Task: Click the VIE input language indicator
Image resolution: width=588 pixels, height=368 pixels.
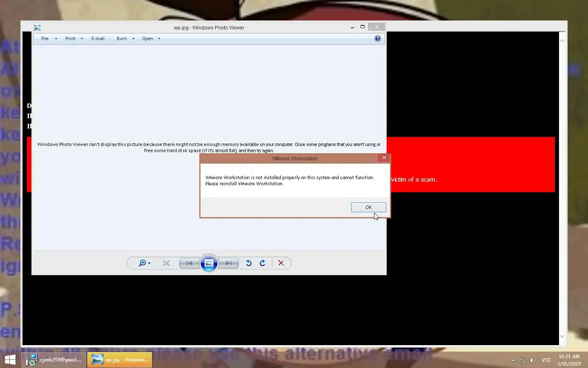Action: click(546, 360)
